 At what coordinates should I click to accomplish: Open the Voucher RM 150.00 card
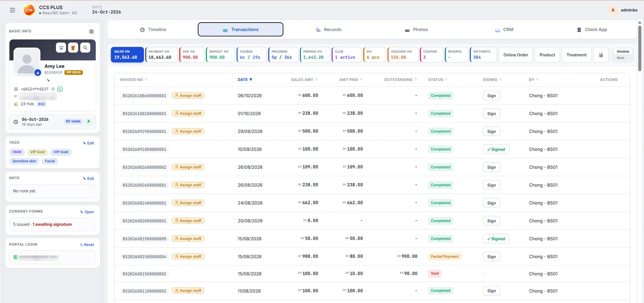(x=403, y=55)
